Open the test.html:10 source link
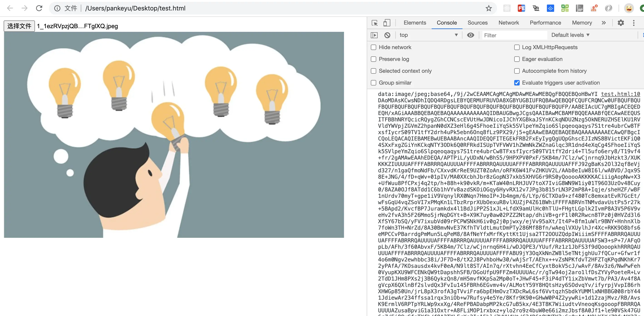Image resolution: width=644 pixels, height=316 pixels. pos(620,94)
